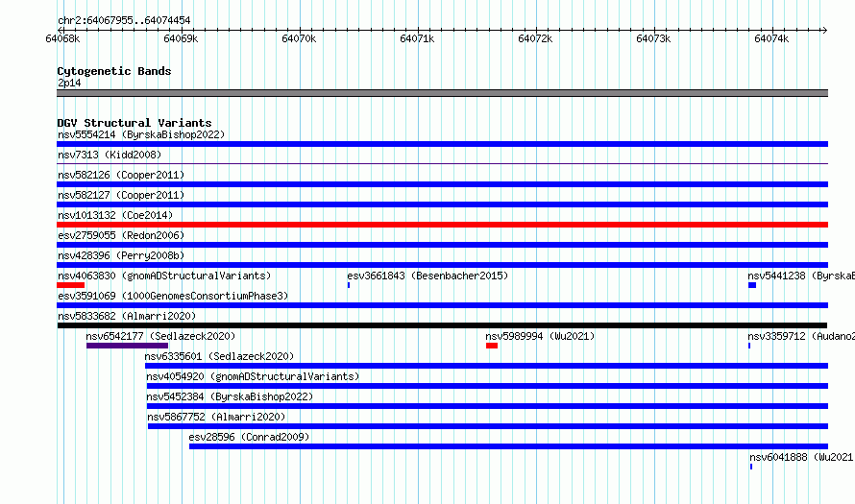
Task: Select the blue nsv5554214 variant bar
Action: (x=442, y=144)
